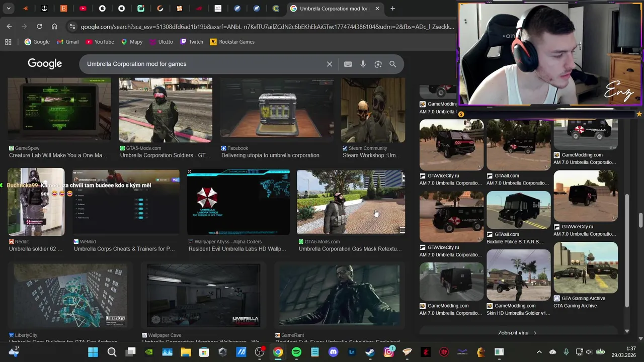Open Skin HD Umbrella Soldier image
This screenshot has width=644, height=362.
point(518,275)
